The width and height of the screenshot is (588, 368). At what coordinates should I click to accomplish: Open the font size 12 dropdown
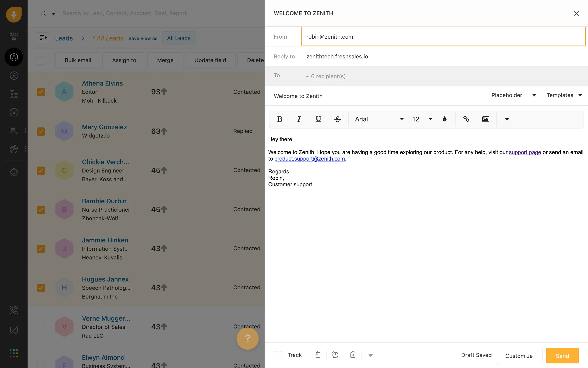click(422, 119)
